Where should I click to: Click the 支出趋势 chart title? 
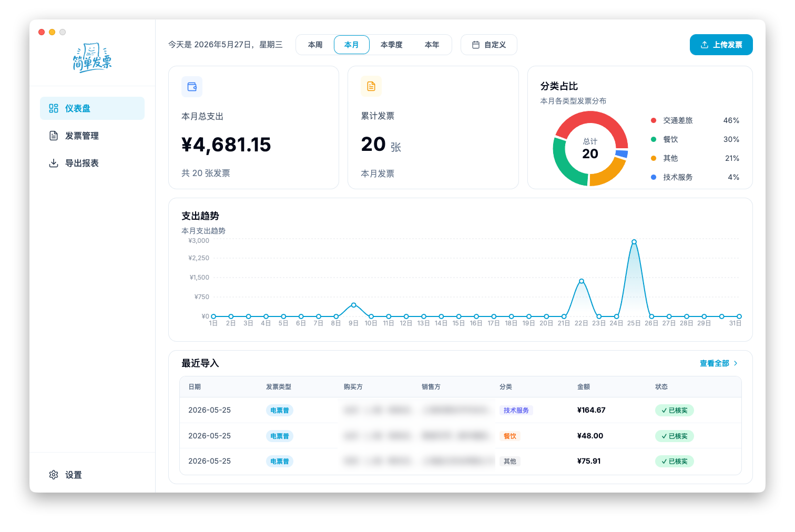pyautogui.click(x=200, y=216)
